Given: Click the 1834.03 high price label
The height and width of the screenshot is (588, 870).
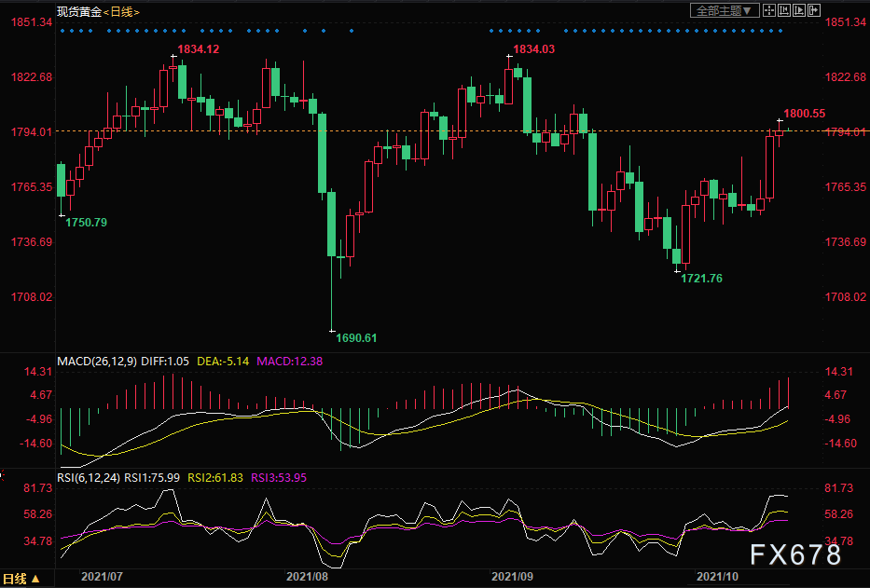Looking at the screenshot, I should click(x=533, y=48).
